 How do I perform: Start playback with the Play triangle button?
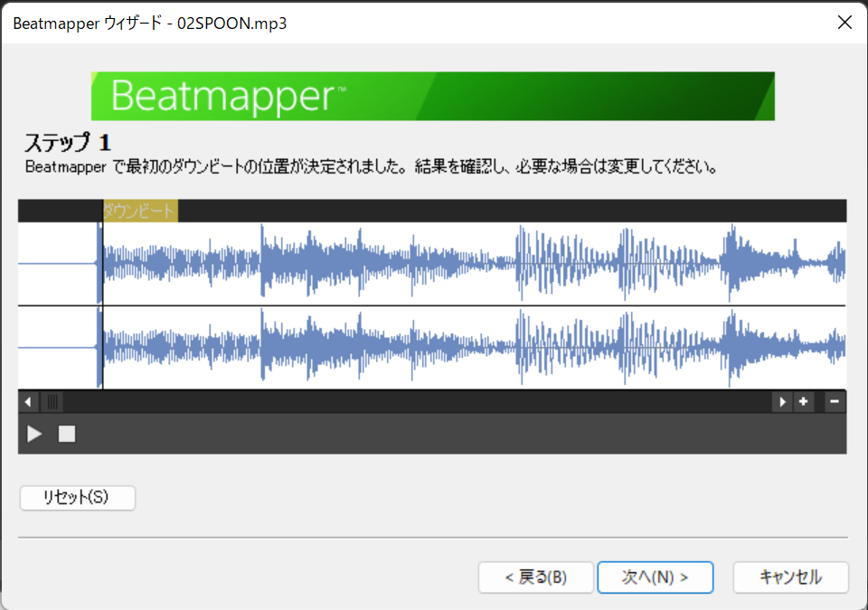point(34,434)
